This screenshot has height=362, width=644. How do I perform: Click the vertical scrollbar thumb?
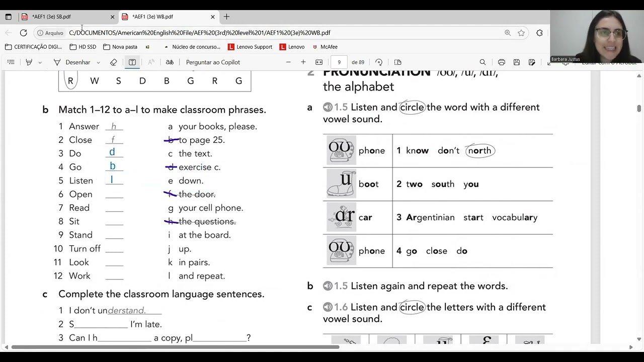point(639,108)
